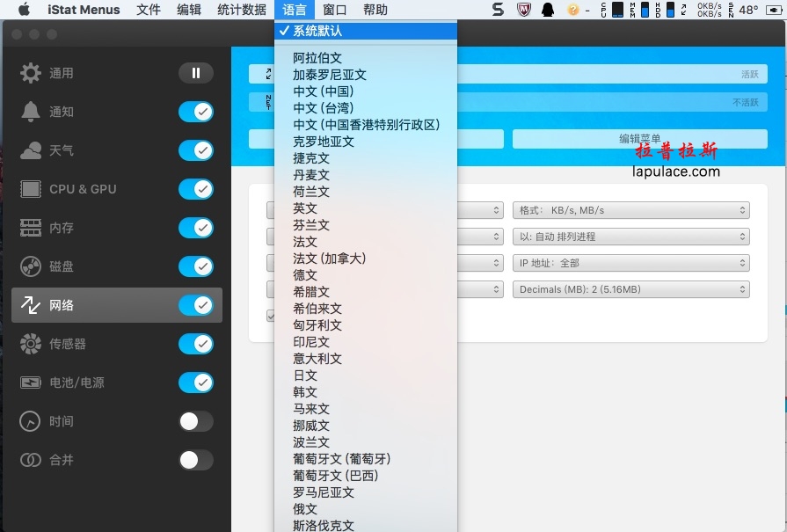This screenshot has width=787, height=532.
Task: Open the format KB/s, MB/s dropdown
Action: coord(630,210)
